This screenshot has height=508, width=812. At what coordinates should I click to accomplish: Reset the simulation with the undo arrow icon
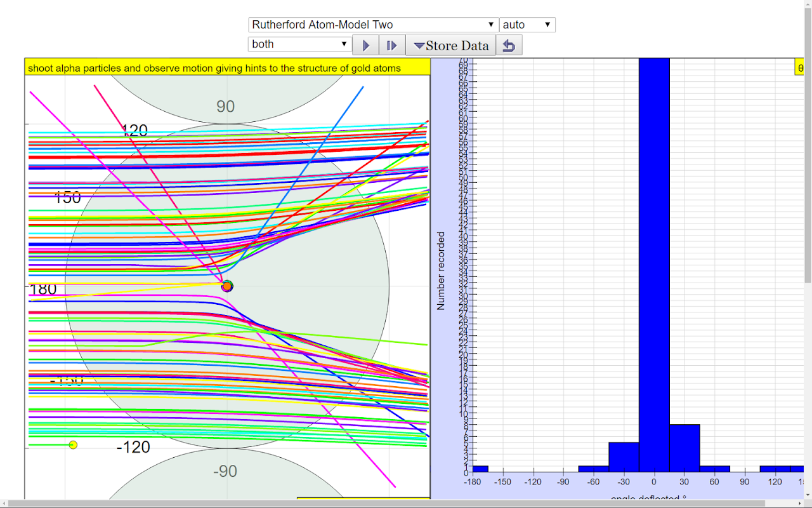[509, 45]
